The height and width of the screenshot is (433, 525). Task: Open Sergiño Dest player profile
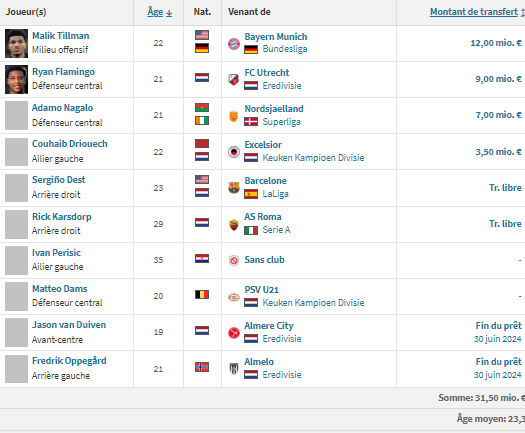tap(59, 180)
